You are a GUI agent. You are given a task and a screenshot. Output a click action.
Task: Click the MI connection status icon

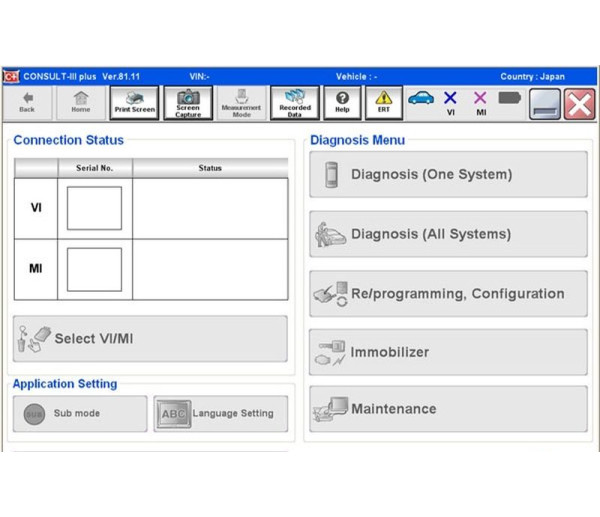pos(480,102)
